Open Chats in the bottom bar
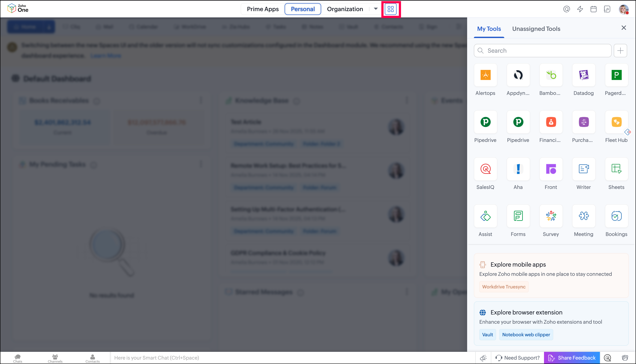This screenshot has width=636, height=364. coord(17,358)
